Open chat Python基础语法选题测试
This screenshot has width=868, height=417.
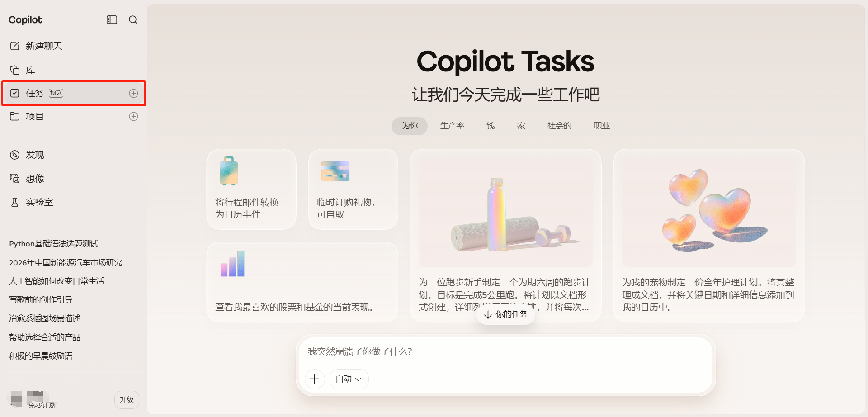[54, 244]
